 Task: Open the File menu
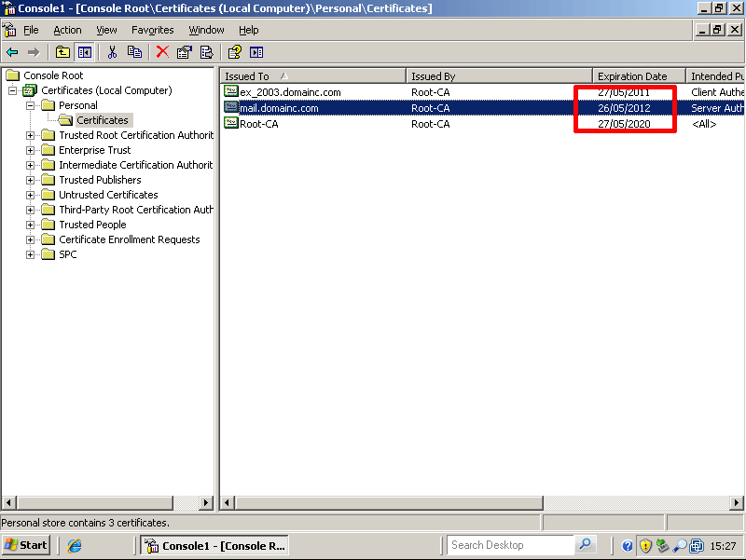coord(31,30)
